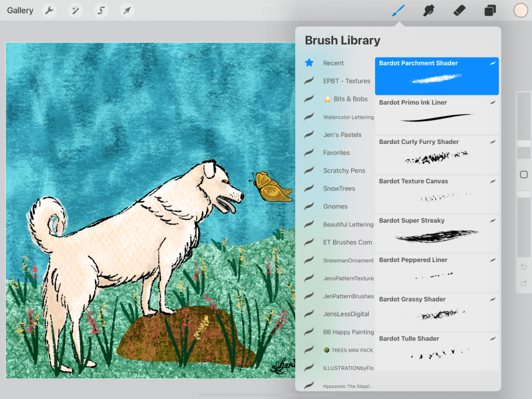The height and width of the screenshot is (399, 532).
Task: Select Bardot Curly Furry Shader brush
Action: (x=436, y=154)
